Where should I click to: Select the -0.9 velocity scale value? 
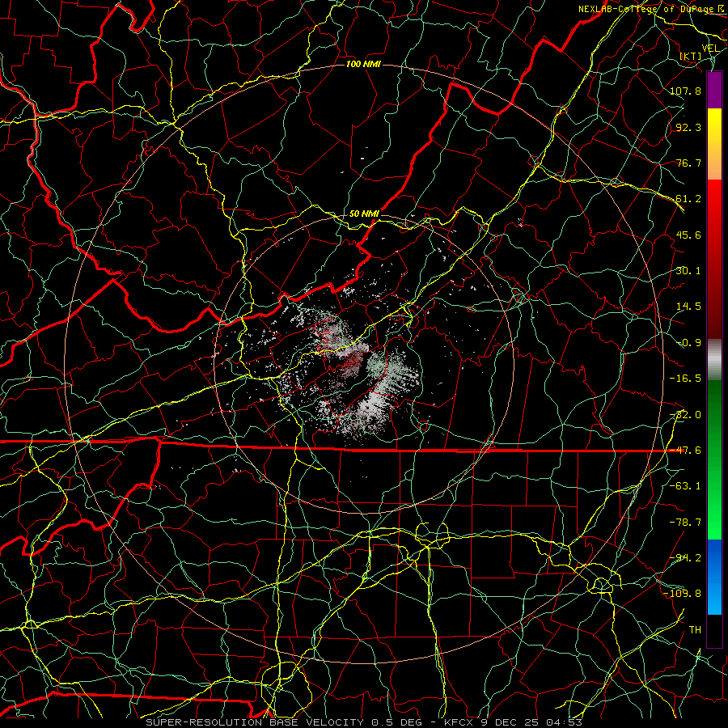[x=688, y=343]
